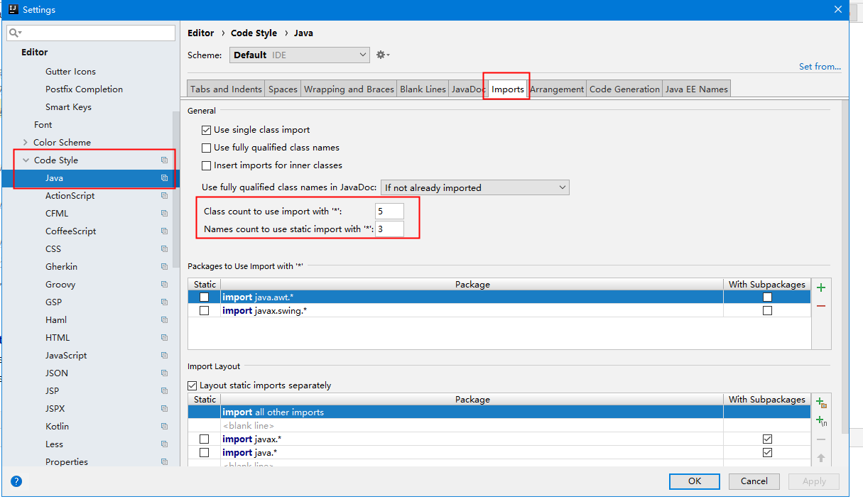Image resolution: width=863 pixels, height=504 pixels.
Task: Select Gutter Icons in settings tree
Action: [70, 72]
